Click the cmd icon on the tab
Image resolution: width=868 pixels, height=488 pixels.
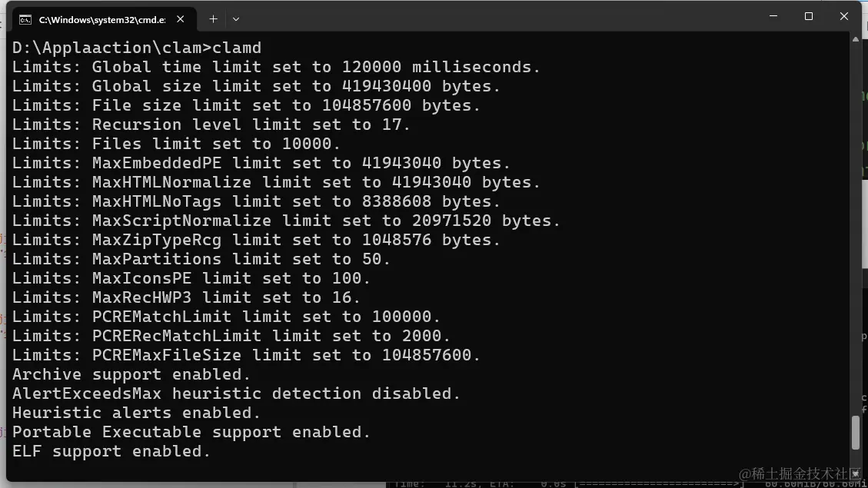[x=25, y=20]
